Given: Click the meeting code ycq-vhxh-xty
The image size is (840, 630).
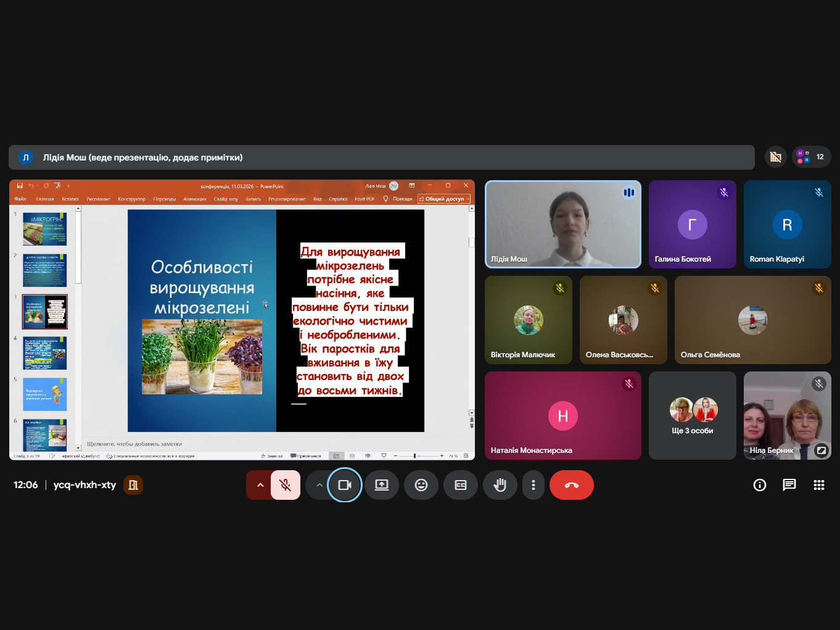Looking at the screenshot, I should click(84, 485).
